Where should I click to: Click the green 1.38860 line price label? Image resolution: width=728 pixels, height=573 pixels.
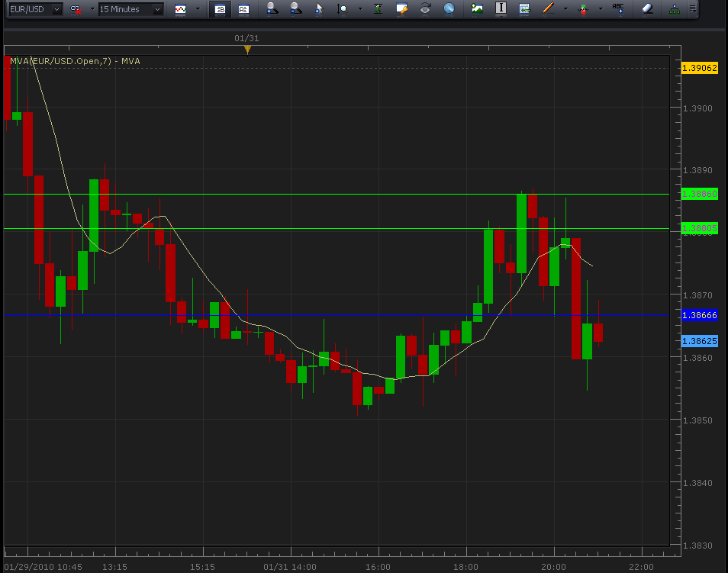700,194
